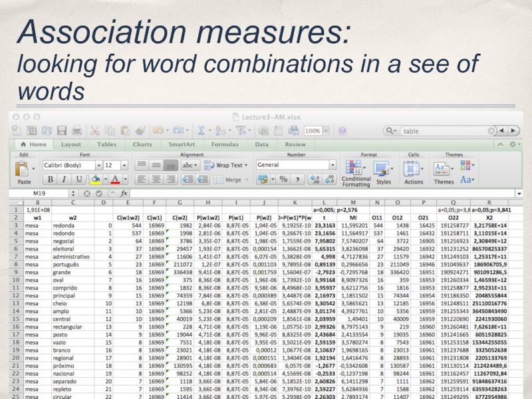This screenshot has height=399, width=532.
Task: Click the Wrap Text button
Action: point(227,165)
